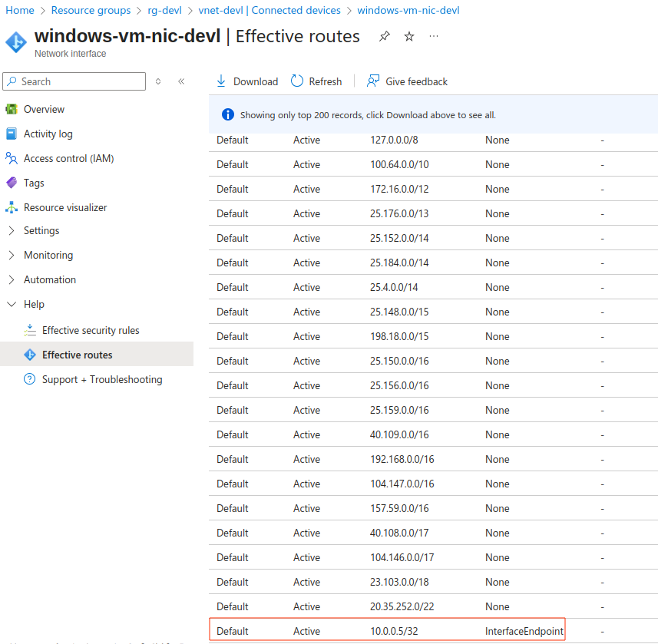Open Resource visualizer from the sidebar
This screenshot has width=658, height=644.
tap(64, 207)
